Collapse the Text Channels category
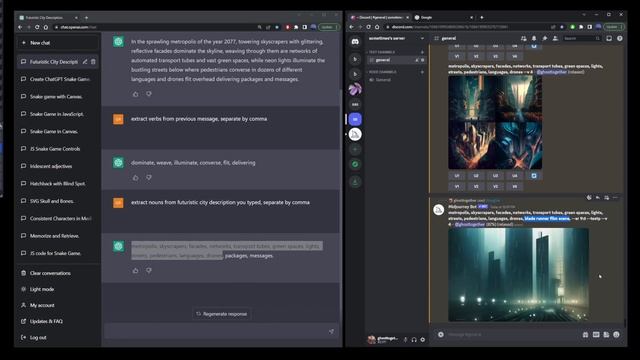640x360 pixels. (382, 52)
